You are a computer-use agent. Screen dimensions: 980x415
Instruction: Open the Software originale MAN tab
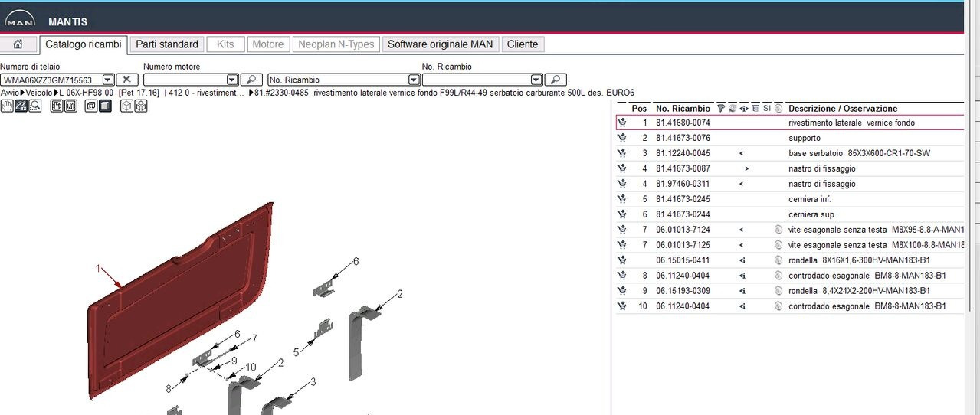(x=440, y=44)
